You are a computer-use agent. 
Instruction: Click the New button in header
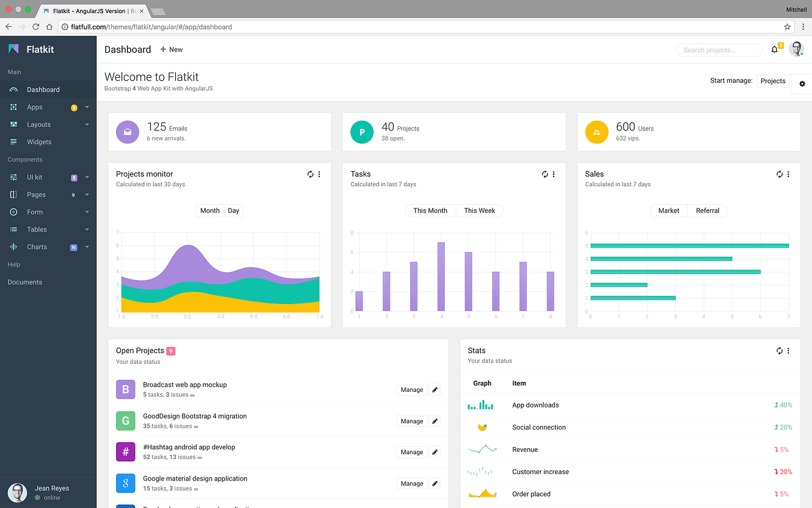click(x=171, y=50)
